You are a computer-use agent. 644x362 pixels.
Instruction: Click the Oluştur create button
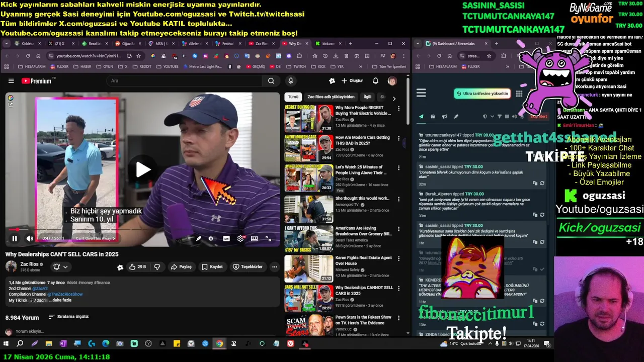(352, 81)
